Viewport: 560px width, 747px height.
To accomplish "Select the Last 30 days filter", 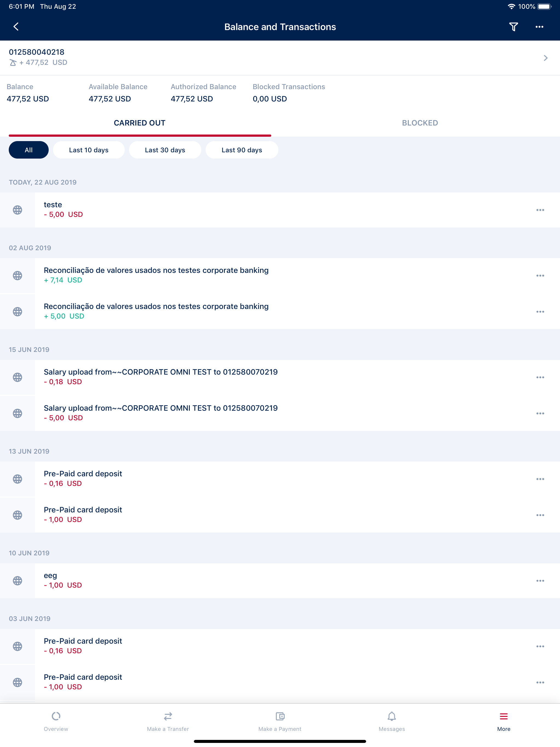I will [165, 150].
